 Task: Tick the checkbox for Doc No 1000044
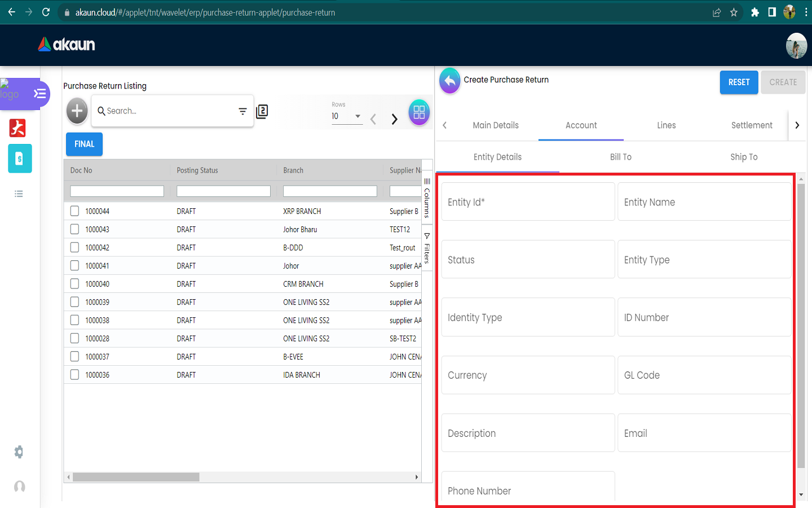point(75,211)
